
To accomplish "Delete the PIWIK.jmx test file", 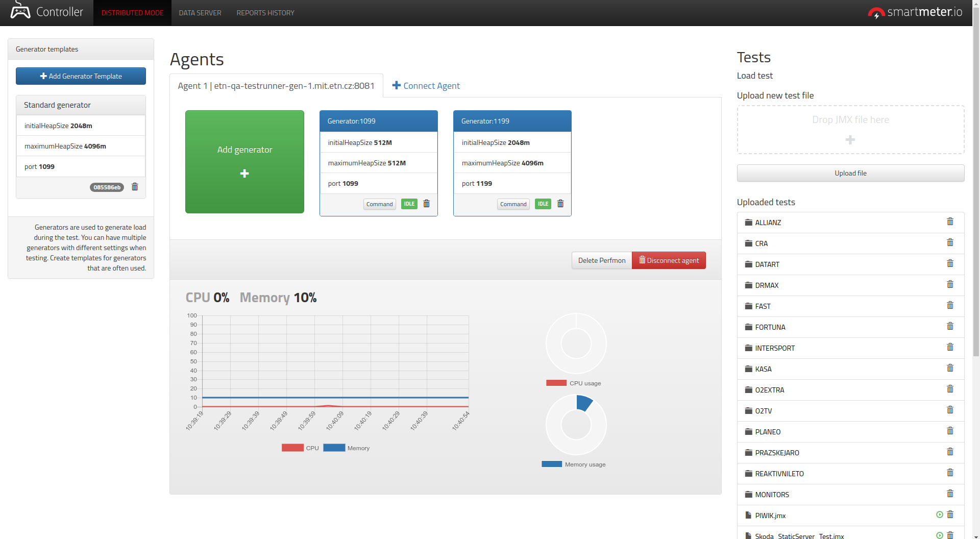I will pyautogui.click(x=950, y=514).
